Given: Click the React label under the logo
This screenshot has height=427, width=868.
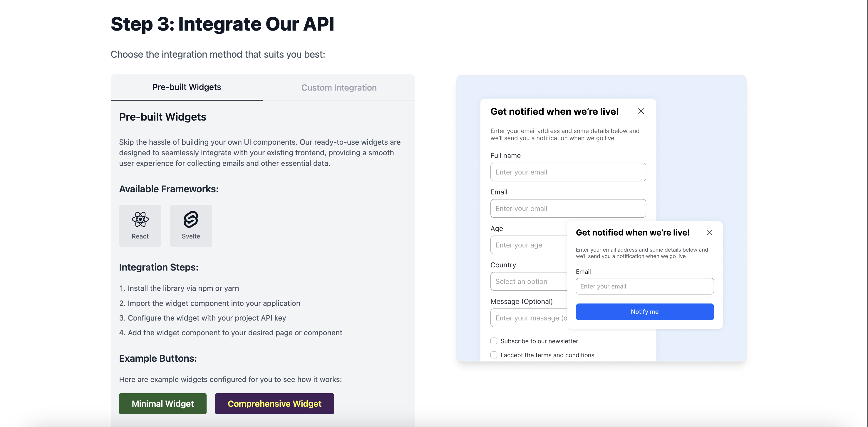Looking at the screenshot, I should point(140,236).
